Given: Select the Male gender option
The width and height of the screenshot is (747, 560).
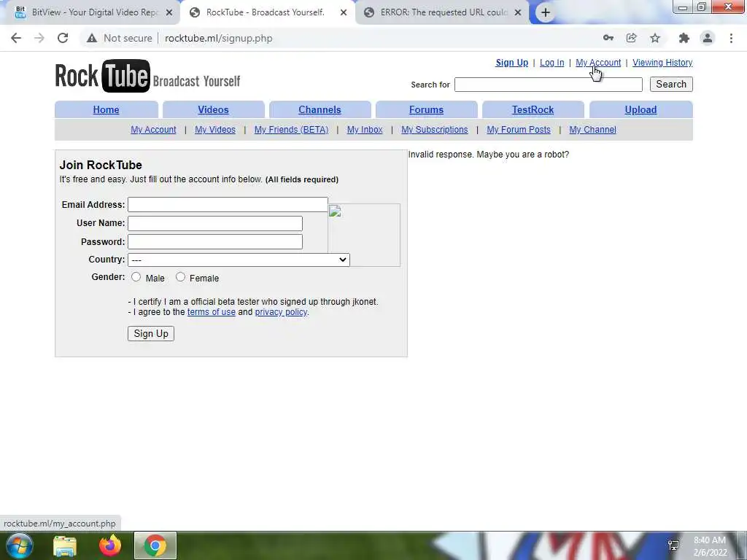Looking at the screenshot, I should [x=136, y=276].
